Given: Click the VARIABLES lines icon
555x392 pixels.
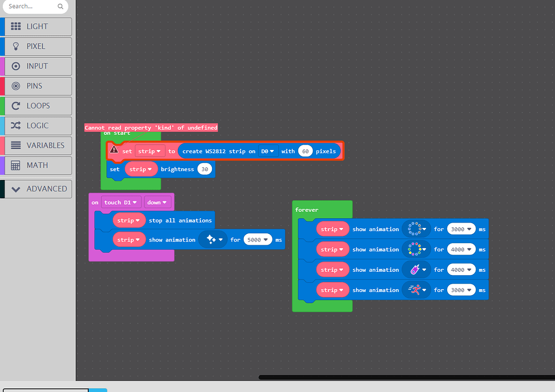Looking at the screenshot, I should [16, 145].
